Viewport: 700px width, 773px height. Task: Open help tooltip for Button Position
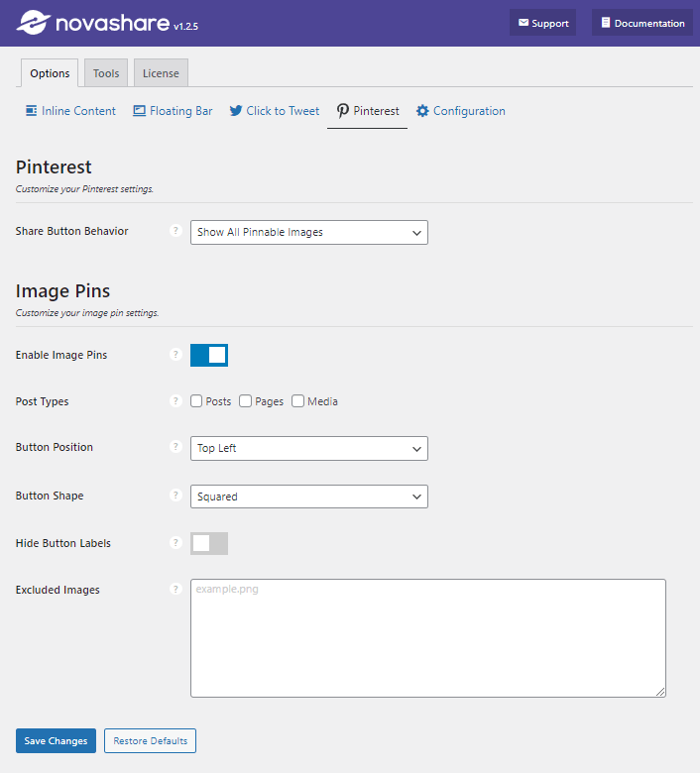click(175, 446)
